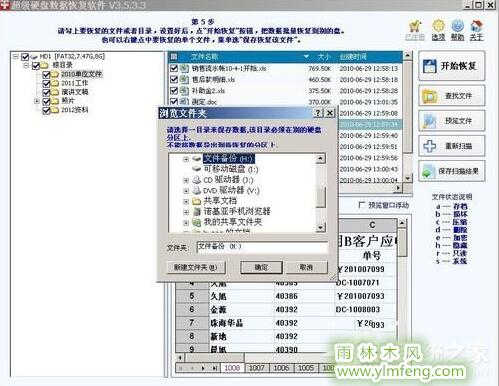Select the 预览文件 magnifier icon
Image resolution: width=499 pixels, height=386 pixels.
(430, 121)
